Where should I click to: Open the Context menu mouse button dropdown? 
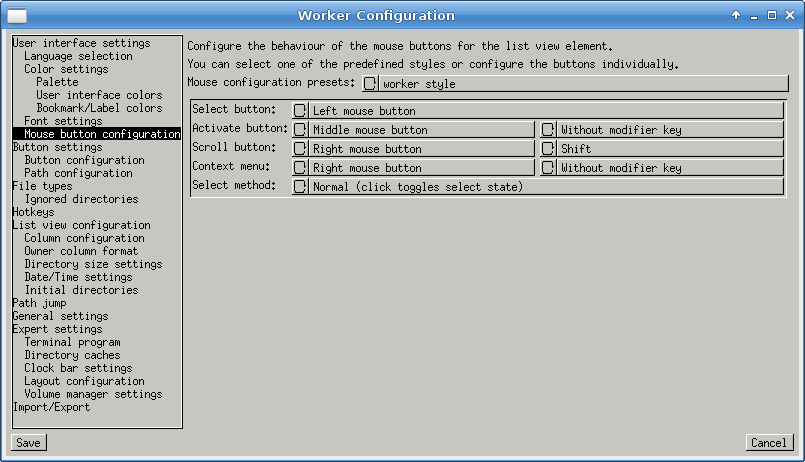pyautogui.click(x=421, y=168)
